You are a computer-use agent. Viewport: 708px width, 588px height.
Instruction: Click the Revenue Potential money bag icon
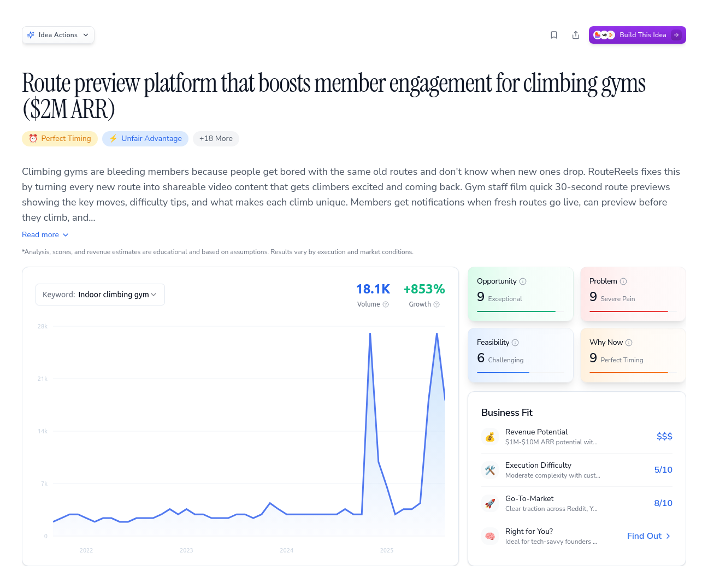490,437
